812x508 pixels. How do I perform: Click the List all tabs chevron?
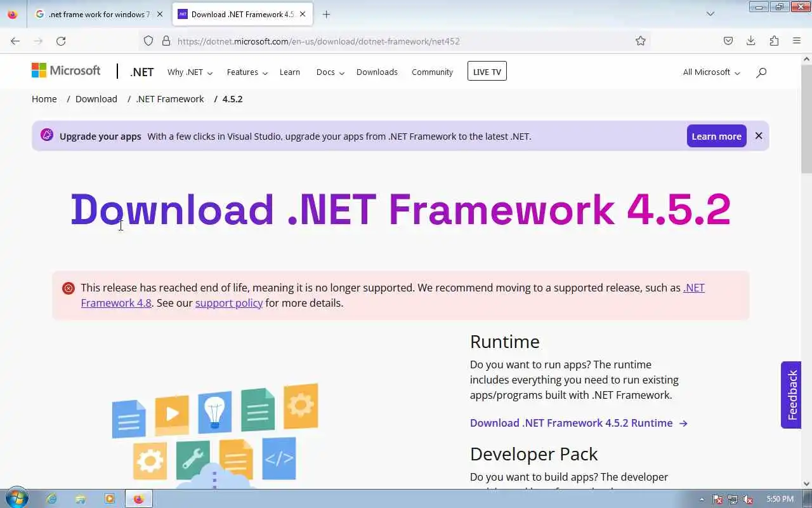click(x=710, y=14)
